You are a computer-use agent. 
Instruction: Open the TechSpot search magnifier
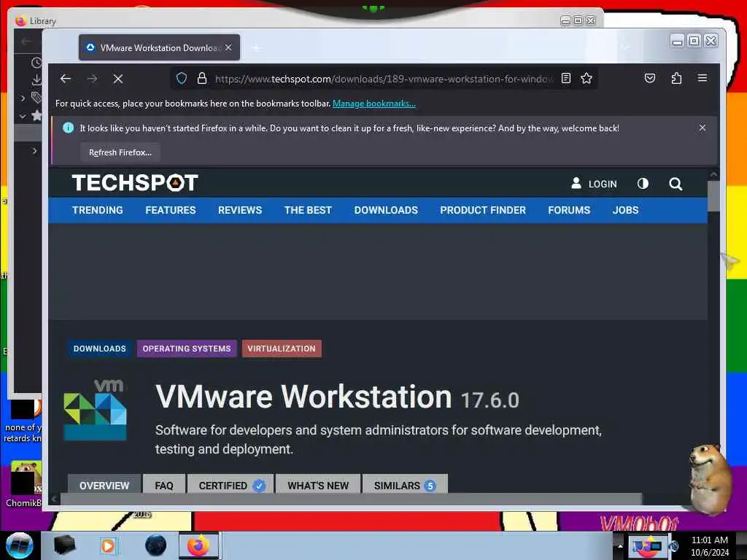click(x=676, y=184)
